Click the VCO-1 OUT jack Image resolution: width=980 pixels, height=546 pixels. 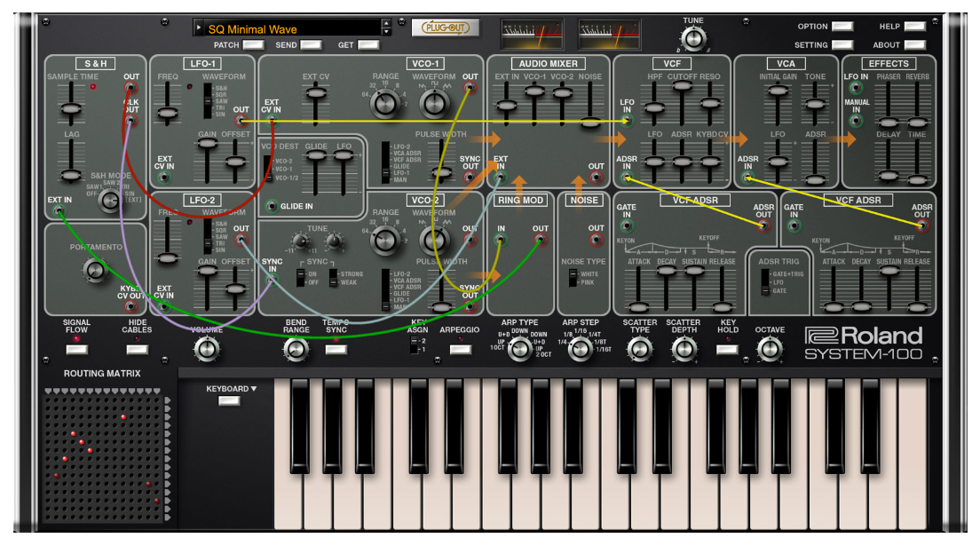tap(470, 88)
